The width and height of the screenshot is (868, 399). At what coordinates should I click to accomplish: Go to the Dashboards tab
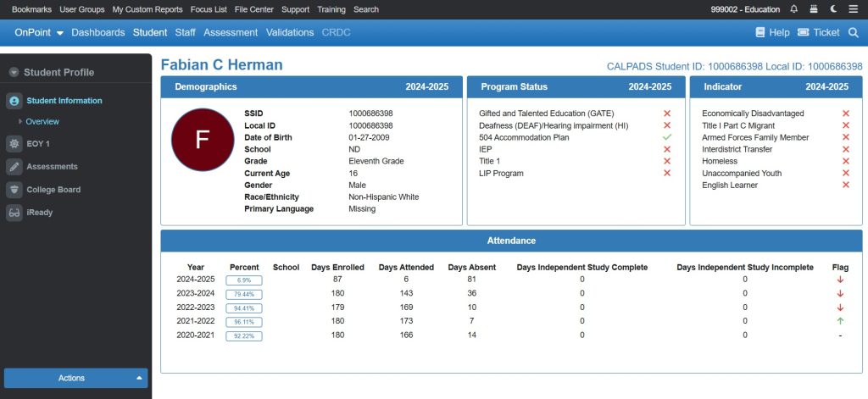(x=98, y=33)
